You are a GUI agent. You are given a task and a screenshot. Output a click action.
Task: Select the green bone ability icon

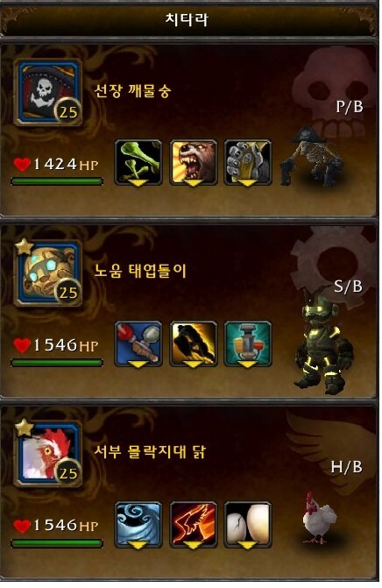click(x=138, y=162)
